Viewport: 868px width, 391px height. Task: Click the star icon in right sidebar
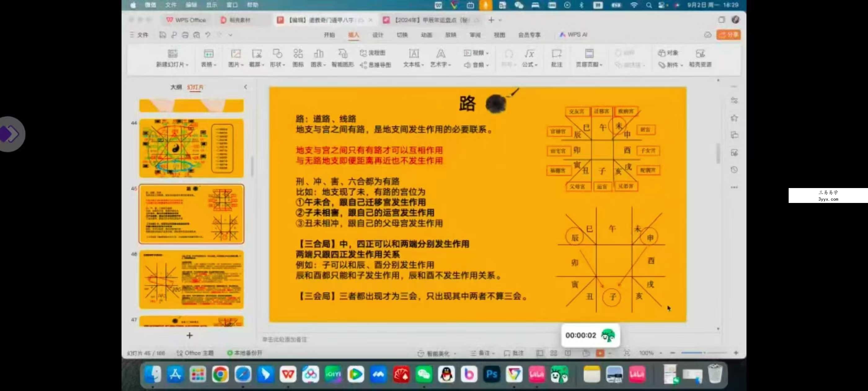[734, 118]
